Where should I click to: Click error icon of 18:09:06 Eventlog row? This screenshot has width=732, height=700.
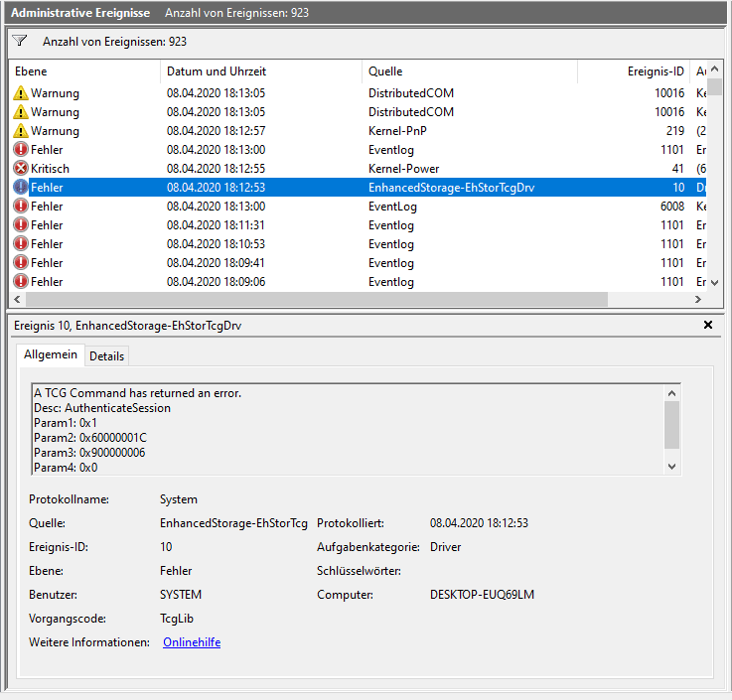21,281
